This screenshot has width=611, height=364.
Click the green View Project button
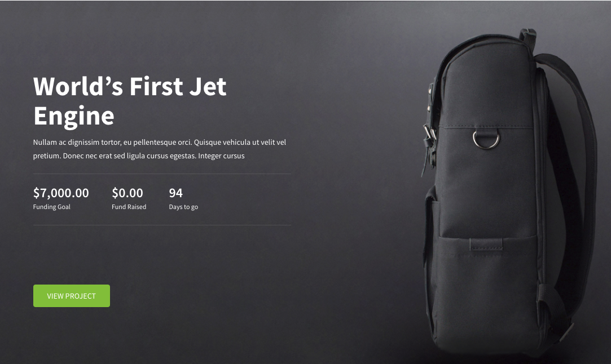pos(71,296)
